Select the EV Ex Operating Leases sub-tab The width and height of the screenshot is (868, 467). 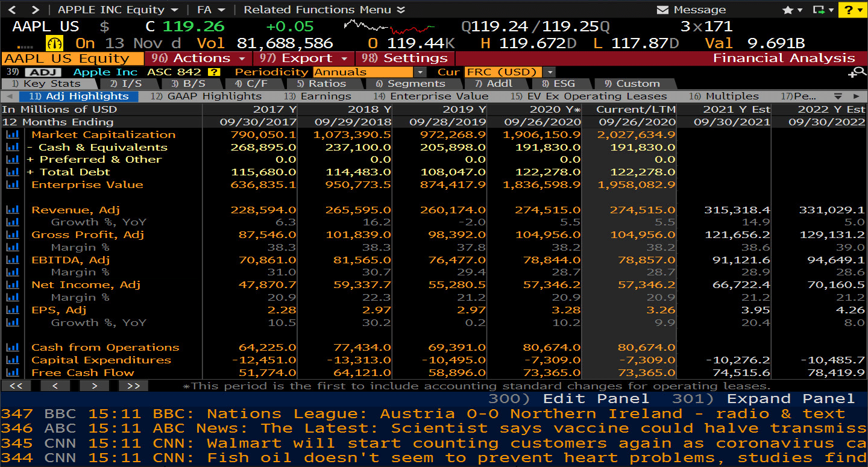click(588, 96)
